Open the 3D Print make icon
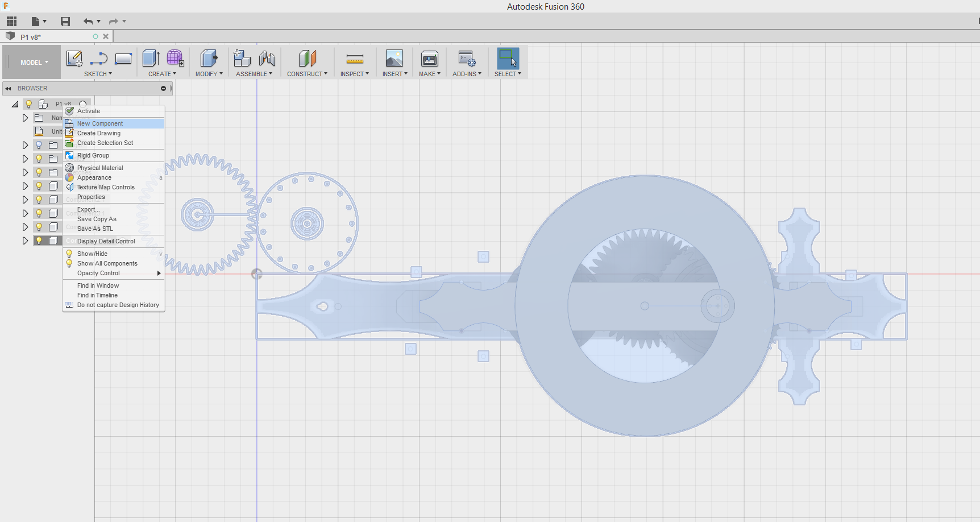The height and width of the screenshot is (522, 980). (x=430, y=59)
